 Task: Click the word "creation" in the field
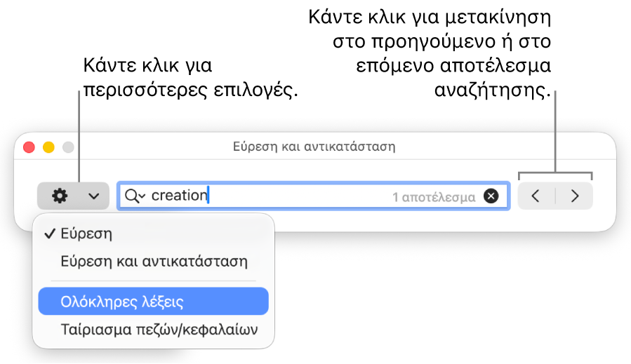179,196
